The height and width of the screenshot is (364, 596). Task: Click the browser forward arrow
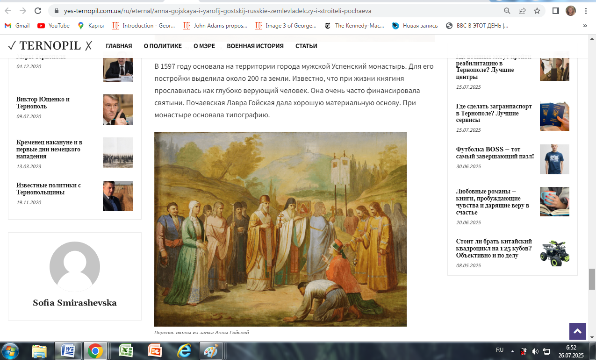point(23,11)
